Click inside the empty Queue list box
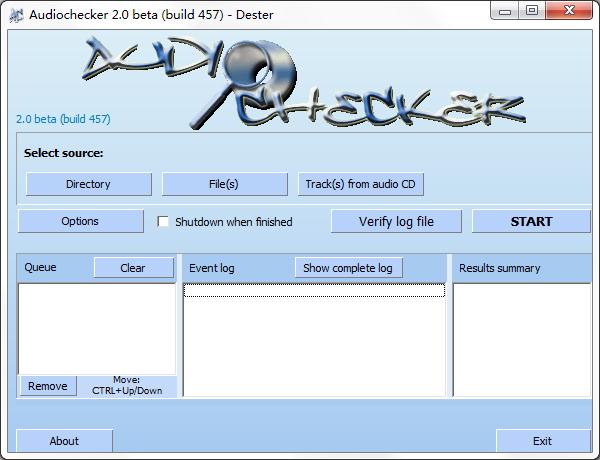This screenshot has height=460, width=600. tap(97, 328)
